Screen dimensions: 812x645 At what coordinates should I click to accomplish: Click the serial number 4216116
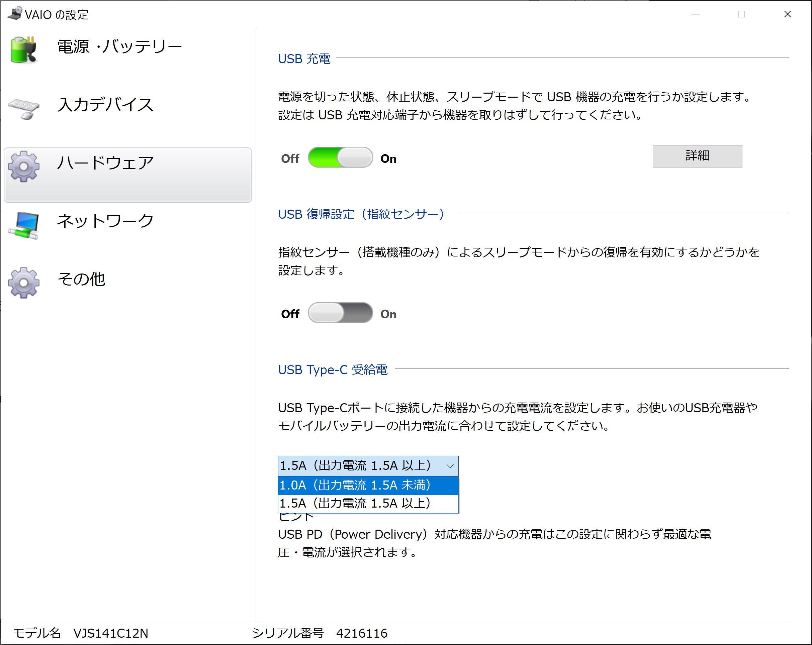coord(362,633)
